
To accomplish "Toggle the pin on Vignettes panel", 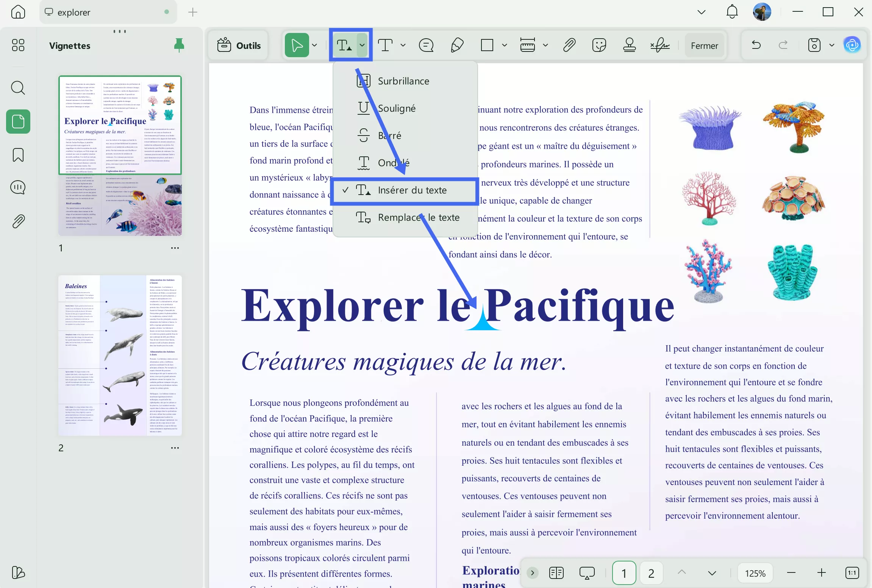I will click(179, 45).
